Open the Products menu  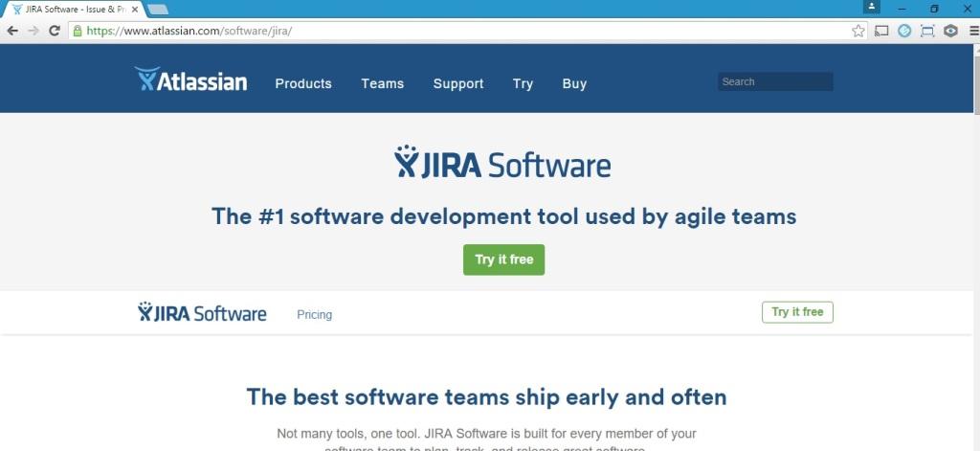(x=303, y=84)
